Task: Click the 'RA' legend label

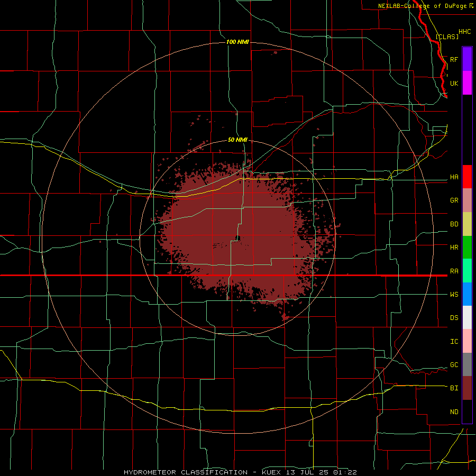Action: tap(454, 271)
